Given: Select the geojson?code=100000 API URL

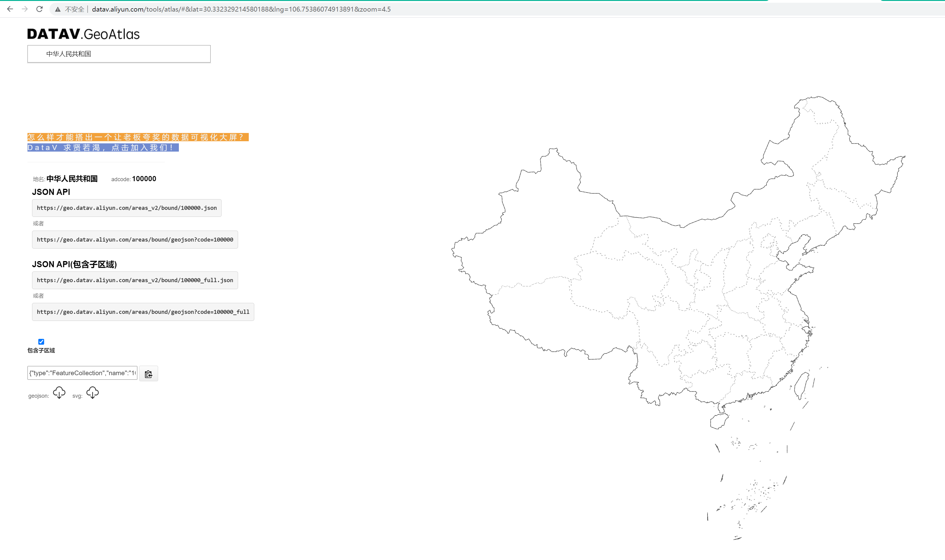Looking at the screenshot, I should pyautogui.click(x=135, y=240).
